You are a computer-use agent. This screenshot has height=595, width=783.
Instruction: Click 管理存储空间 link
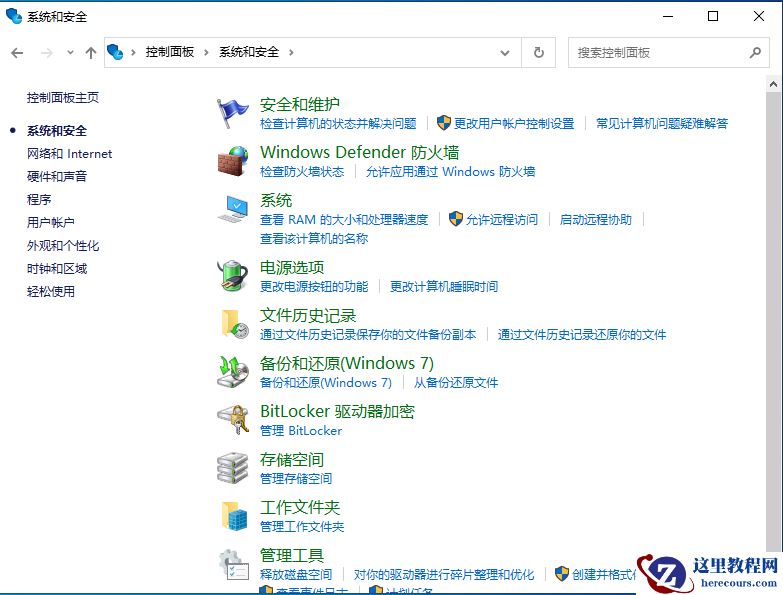(x=296, y=478)
